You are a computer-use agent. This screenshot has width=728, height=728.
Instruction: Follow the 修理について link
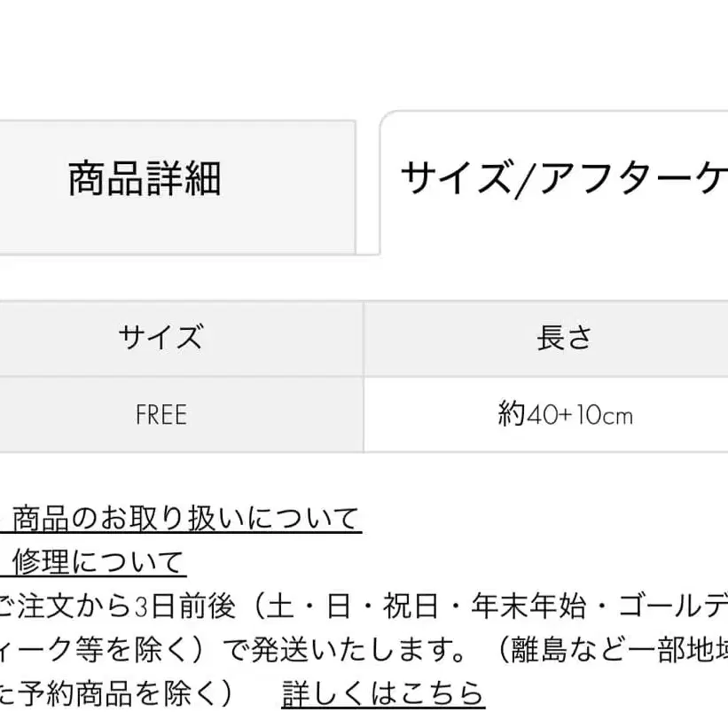point(98,562)
